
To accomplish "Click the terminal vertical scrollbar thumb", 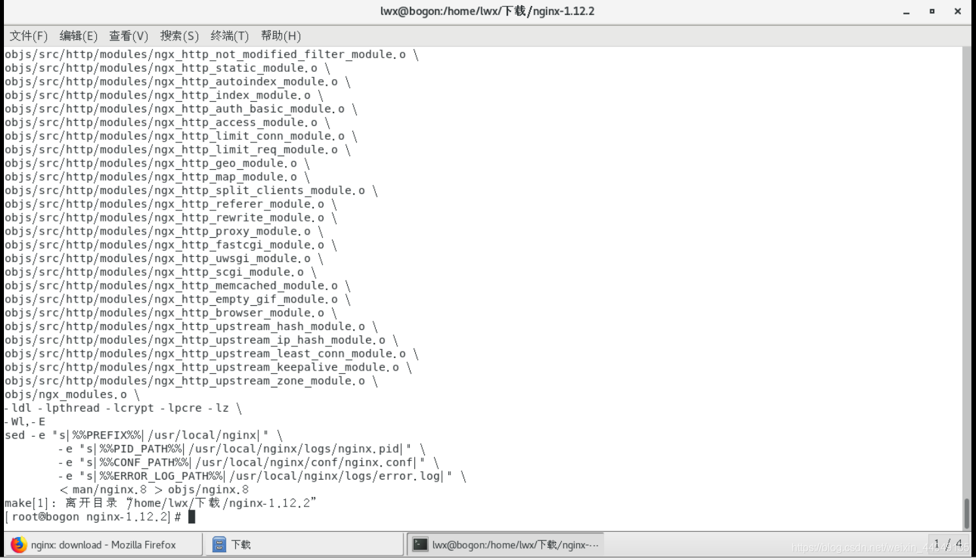I will click(x=966, y=513).
